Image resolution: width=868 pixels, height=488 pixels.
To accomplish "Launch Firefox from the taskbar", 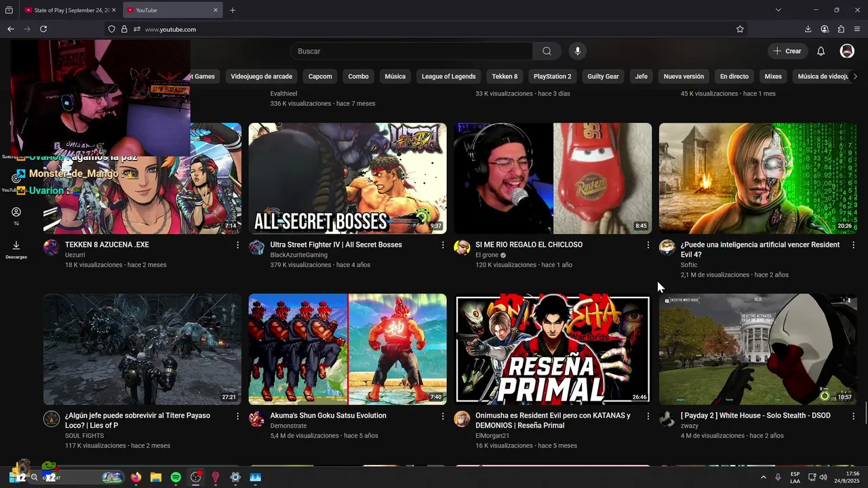I will [x=136, y=477].
